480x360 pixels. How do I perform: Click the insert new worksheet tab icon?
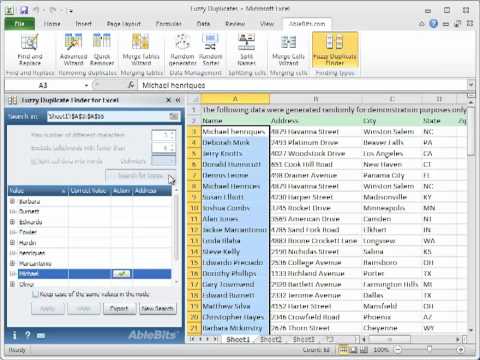(330, 339)
